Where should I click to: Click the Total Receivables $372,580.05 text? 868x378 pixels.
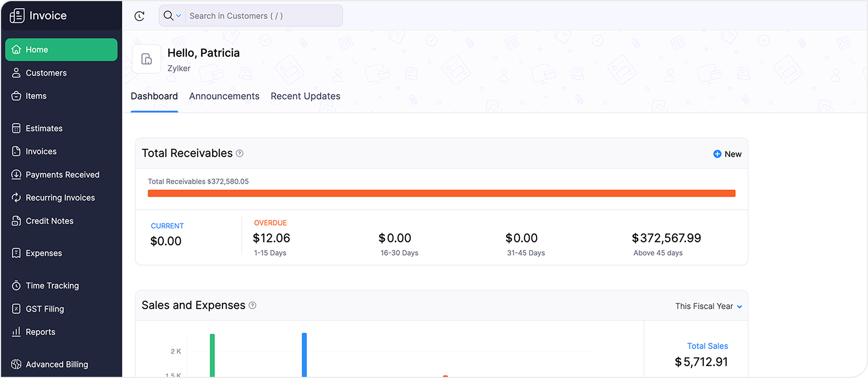198,181
